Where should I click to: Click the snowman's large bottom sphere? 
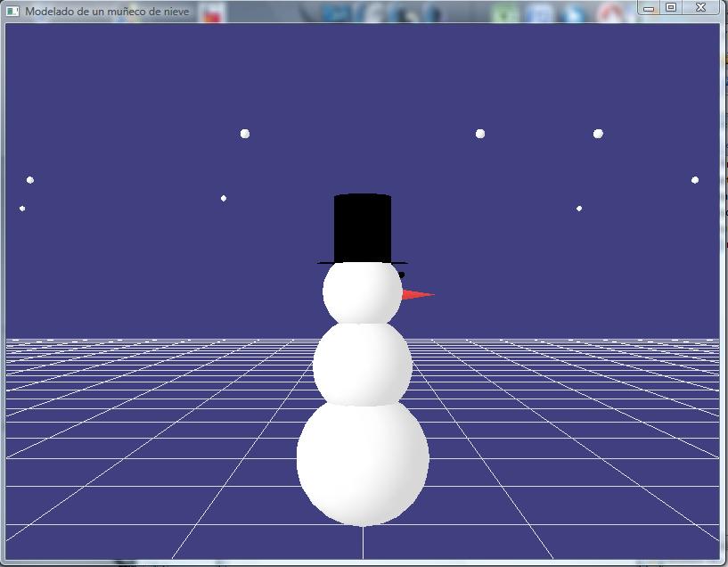coord(363,464)
